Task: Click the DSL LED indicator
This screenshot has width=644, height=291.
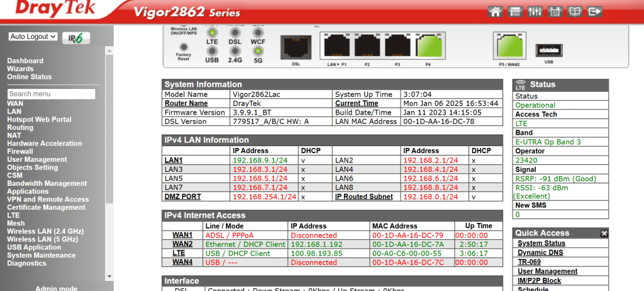Action: point(235,33)
